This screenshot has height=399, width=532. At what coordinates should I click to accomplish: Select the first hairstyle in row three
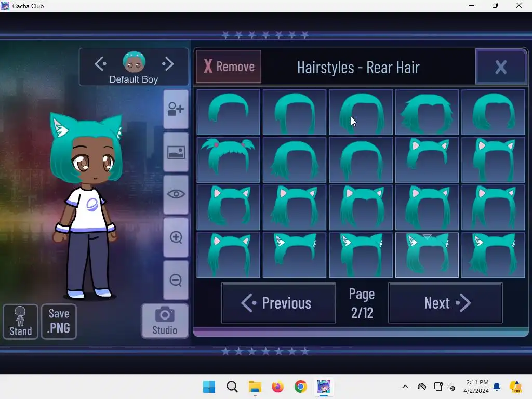point(229,207)
